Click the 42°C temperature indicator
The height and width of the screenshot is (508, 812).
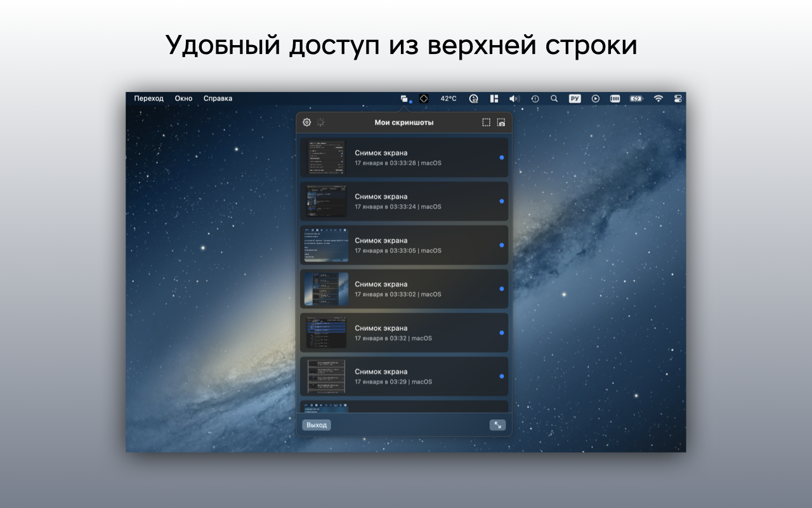coord(449,98)
